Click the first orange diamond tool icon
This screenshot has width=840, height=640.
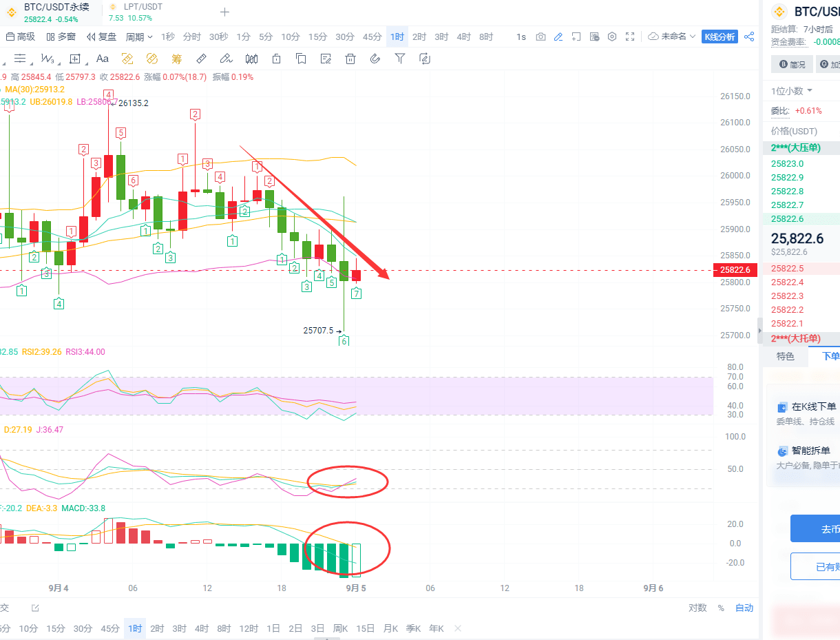127,59
